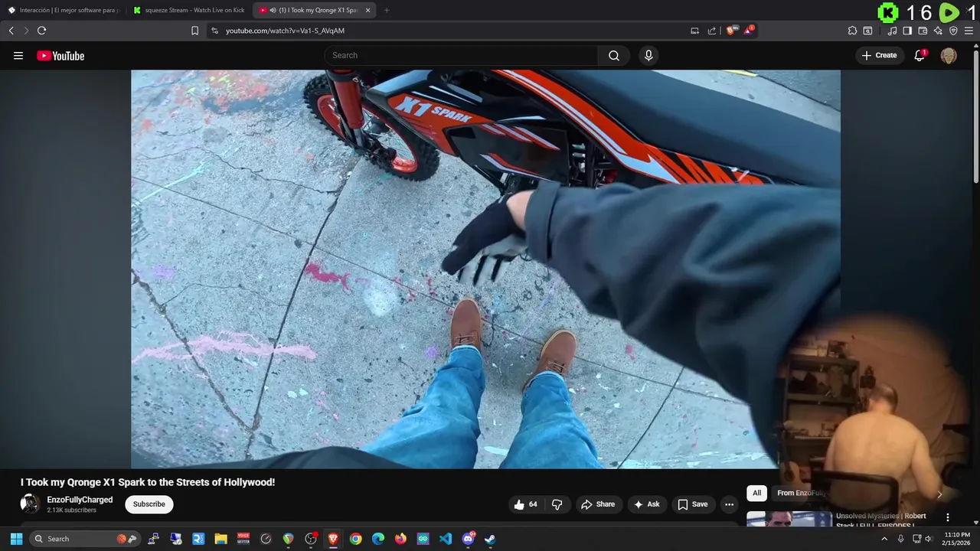Open options for Unsolved Mysteries video

pos(948,517)
